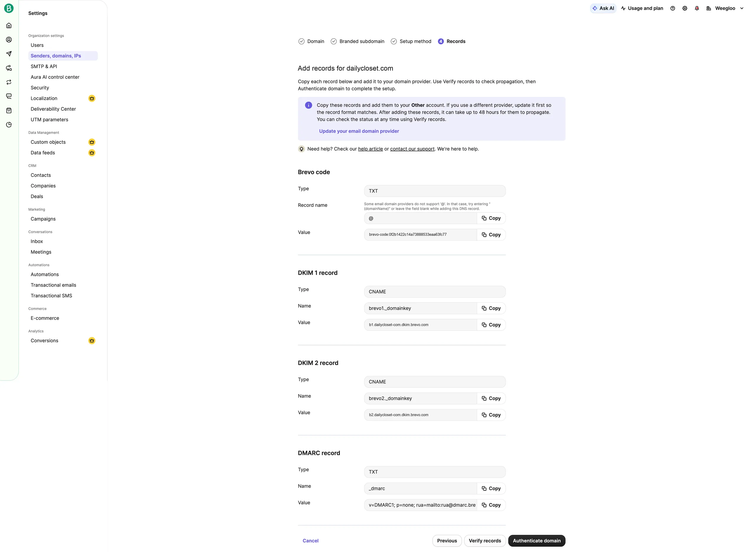Copy the Brevo code record name @

click(491, 218)
